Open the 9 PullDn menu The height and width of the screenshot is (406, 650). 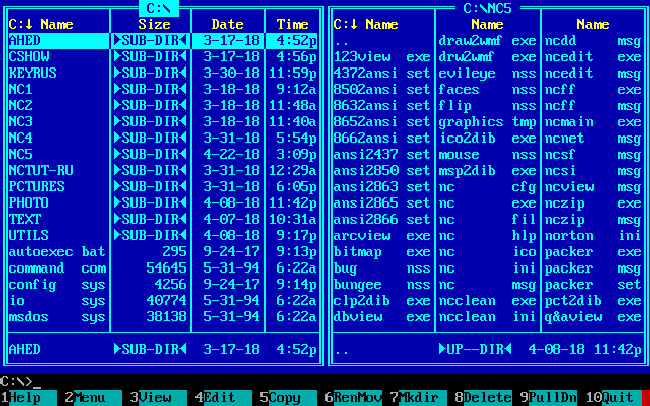(548, 398)
